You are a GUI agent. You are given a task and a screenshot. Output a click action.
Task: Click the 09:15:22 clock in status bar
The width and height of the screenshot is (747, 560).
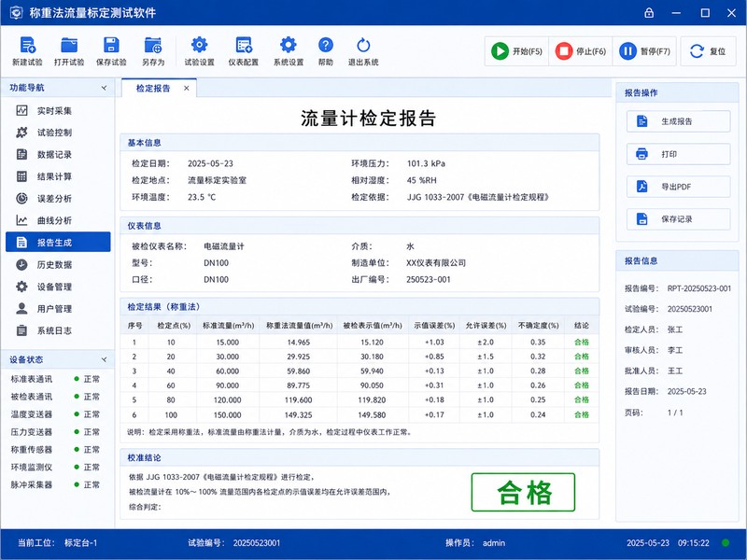click(x=694, y=543)
